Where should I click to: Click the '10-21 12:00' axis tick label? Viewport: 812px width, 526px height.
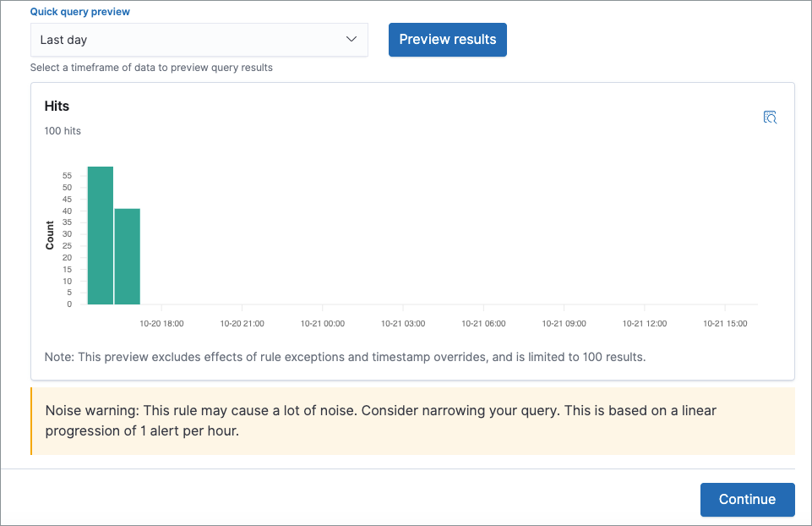645,323
